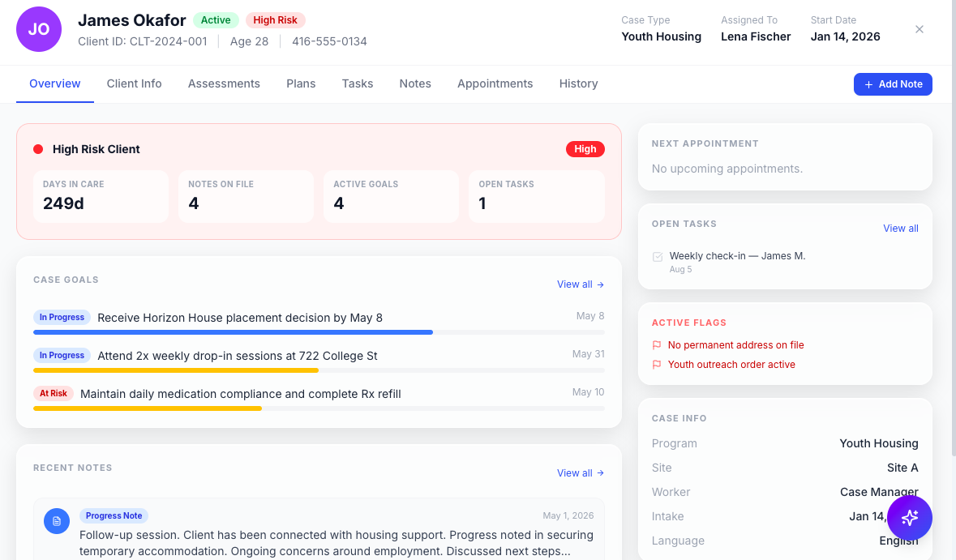Viewport: 956px width, 560px height.
Task: Switch to the Tasks tab
Action: pyautogui.click(x=358, y=84)
